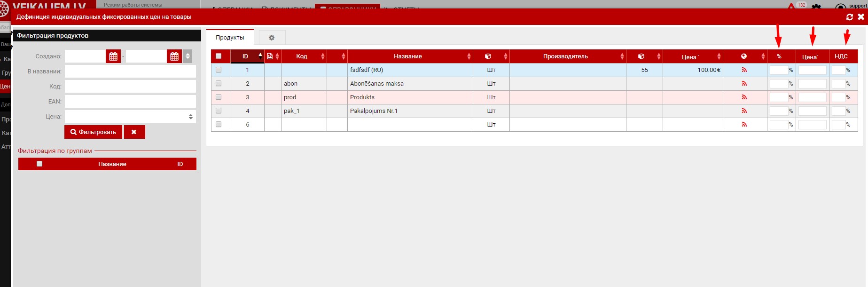Click the В названии text field
Viewport: 868px width, 287px height.
pyautogui.click(x=130, y=72)
